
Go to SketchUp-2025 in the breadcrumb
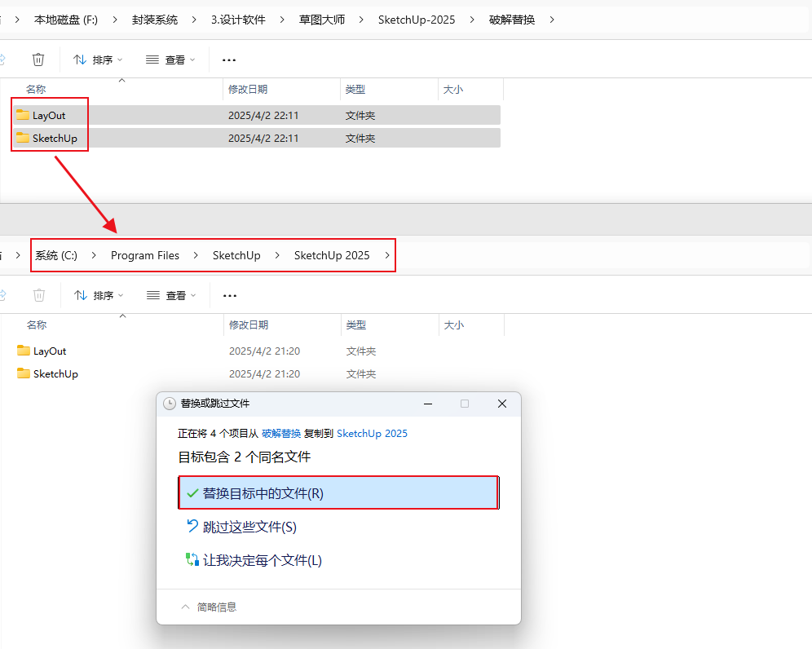[417, 20]
